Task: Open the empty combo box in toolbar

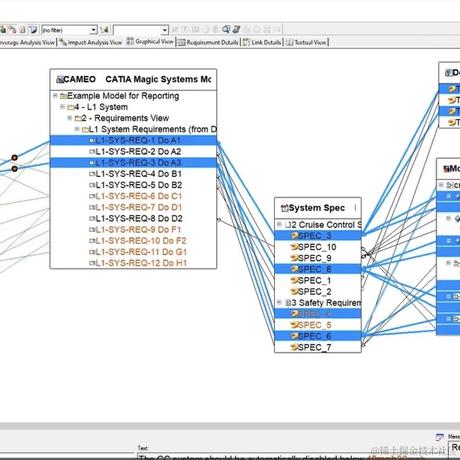Action: 141,30
